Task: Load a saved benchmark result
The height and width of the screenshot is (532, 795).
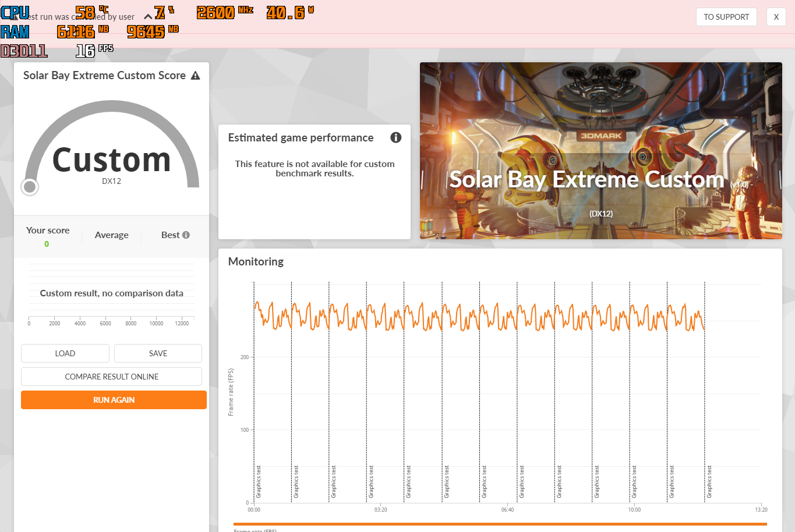Action: (65, 353)
